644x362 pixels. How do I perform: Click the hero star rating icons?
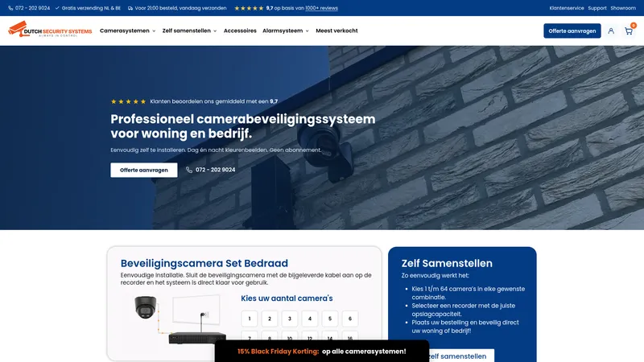[x=128, y=101]
